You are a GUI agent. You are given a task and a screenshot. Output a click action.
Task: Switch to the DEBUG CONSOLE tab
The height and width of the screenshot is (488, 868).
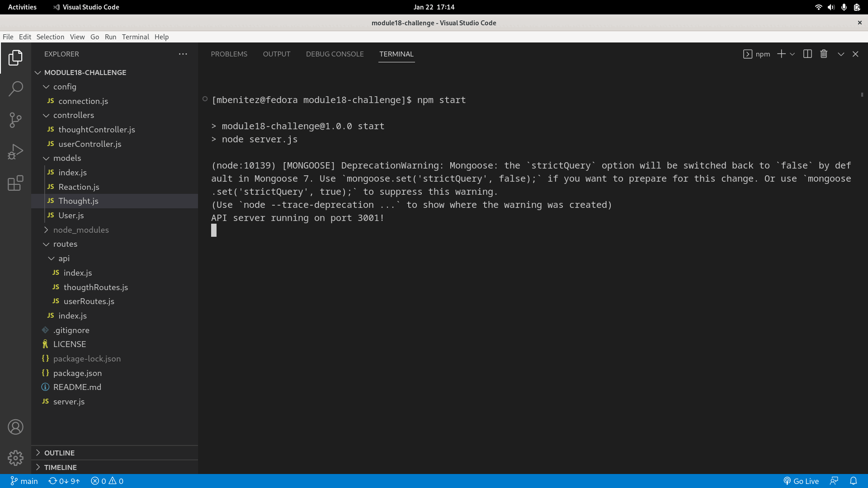[335, 54]
